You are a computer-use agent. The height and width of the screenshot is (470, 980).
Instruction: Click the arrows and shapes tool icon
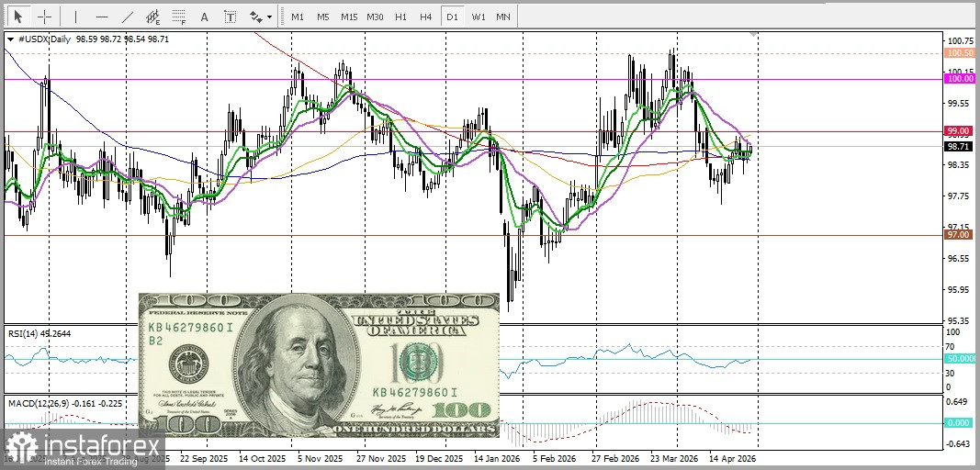[x=256, y=17]
